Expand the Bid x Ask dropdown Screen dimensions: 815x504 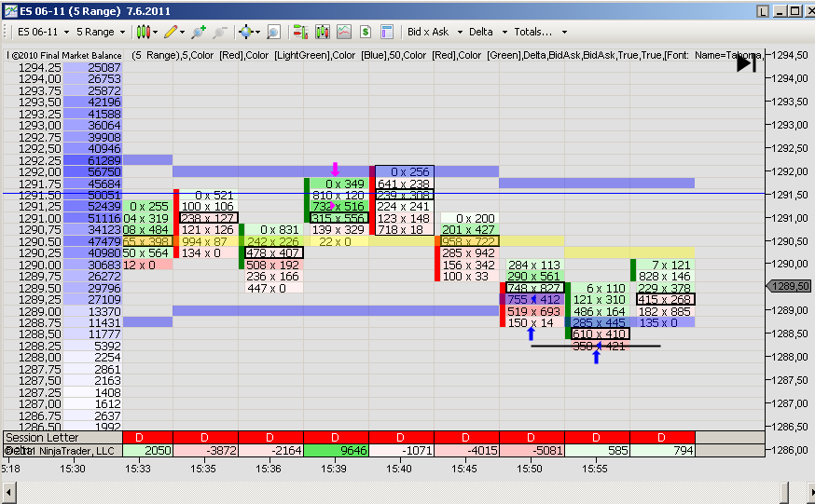[x=460, y=33]
